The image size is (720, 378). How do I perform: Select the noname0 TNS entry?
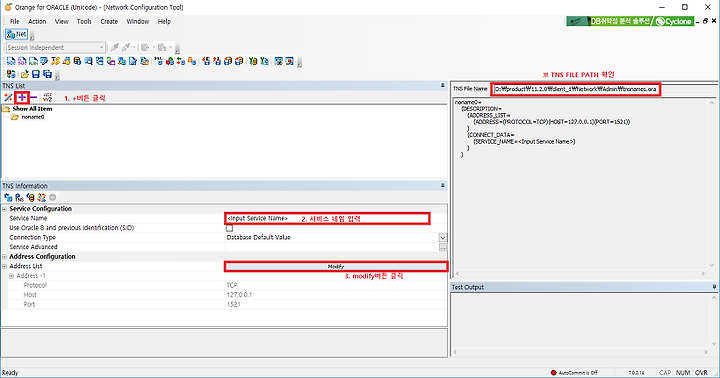click(x=33, y=117)
